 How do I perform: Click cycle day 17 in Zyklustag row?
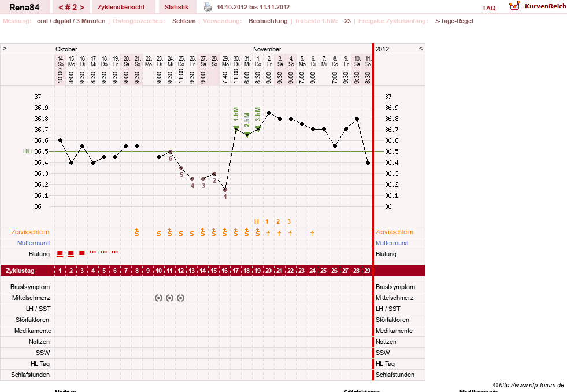click(235, 271)
